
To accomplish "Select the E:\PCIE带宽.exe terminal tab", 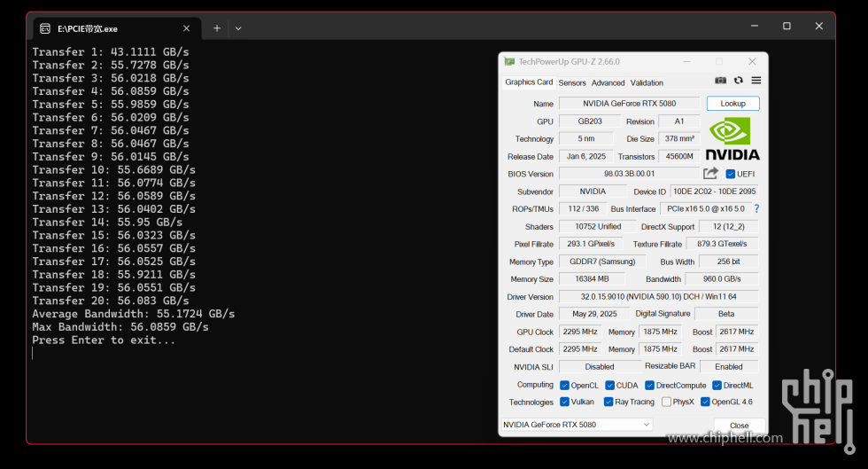I will pos(116,28).
